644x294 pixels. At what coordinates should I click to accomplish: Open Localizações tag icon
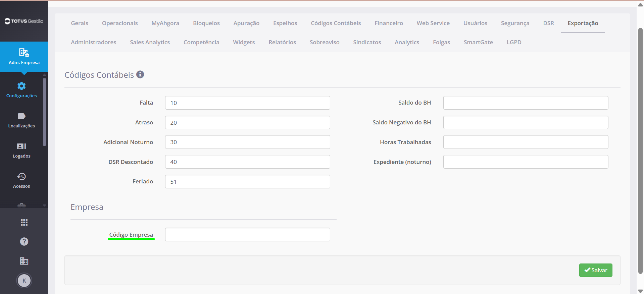pos(21,116)
